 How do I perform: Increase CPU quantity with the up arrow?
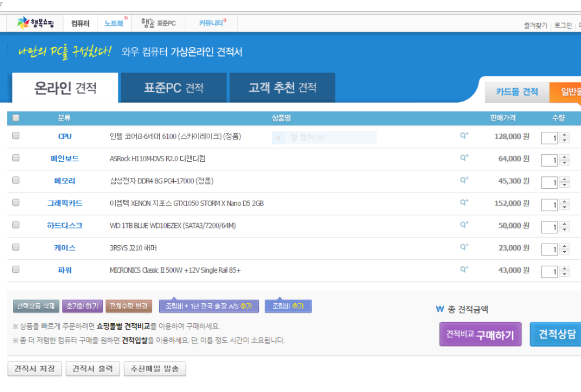tap(564, 136)
